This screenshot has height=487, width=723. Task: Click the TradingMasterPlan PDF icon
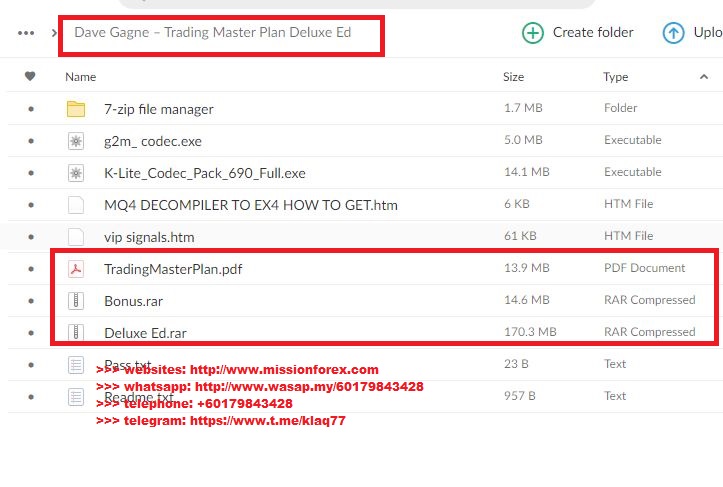76,269
